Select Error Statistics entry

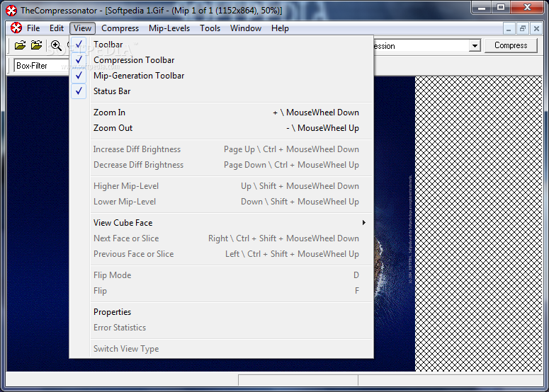tap(222, 328)
